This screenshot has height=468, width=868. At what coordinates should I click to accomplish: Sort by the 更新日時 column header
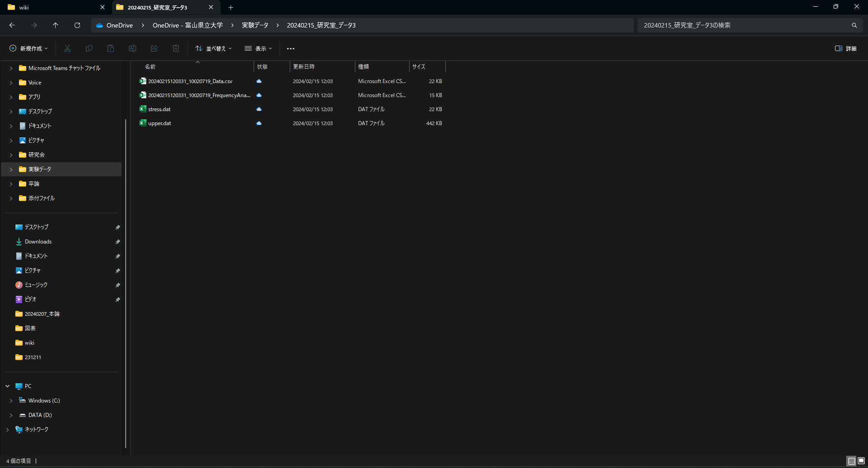[304, 66]
